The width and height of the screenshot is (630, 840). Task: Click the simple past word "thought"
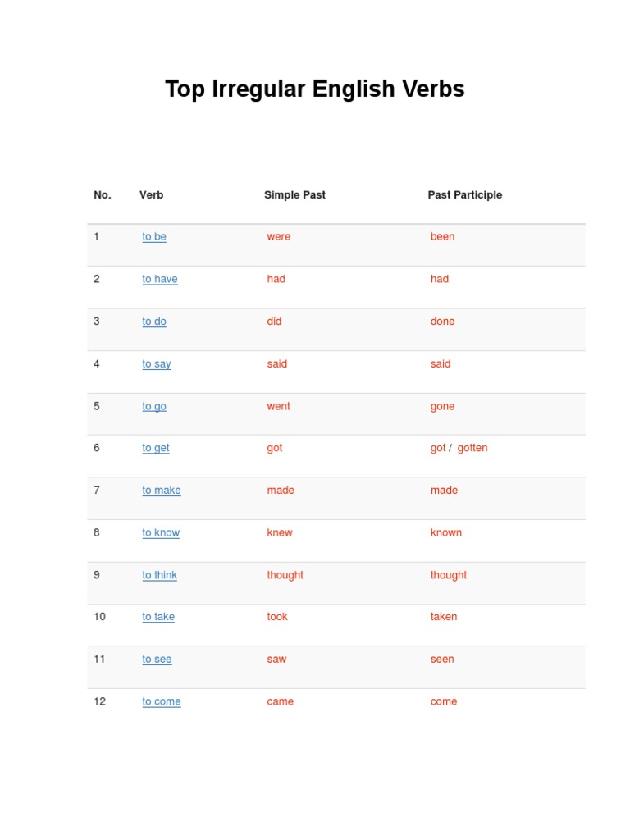(x=285, y=575)
